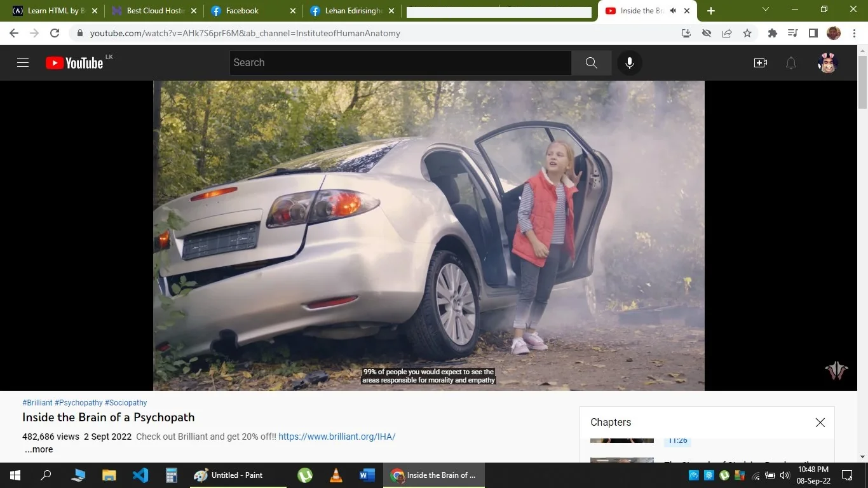Image resolution: width=868 pixels, height=488 pixels.
Task: Open the YouTube account avatar menu
Action: pyautogui.click(x=827, y=63)
